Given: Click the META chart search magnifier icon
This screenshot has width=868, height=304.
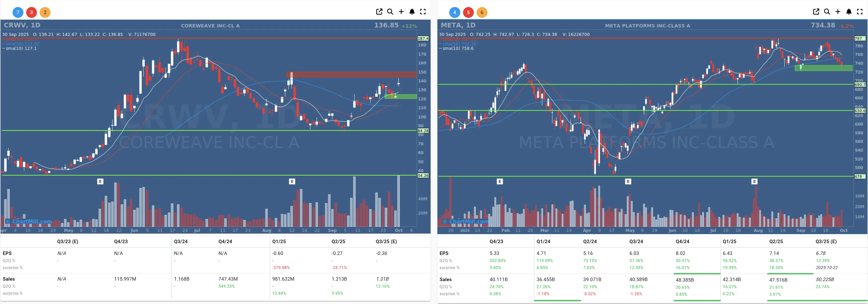Looking at the screenshot, I should pos(827,12).
